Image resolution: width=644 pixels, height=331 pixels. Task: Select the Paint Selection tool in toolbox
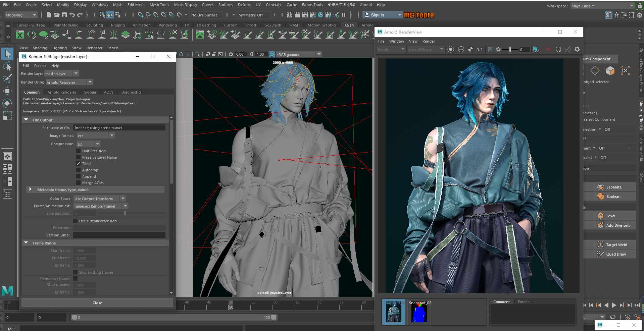coord(7,78)
